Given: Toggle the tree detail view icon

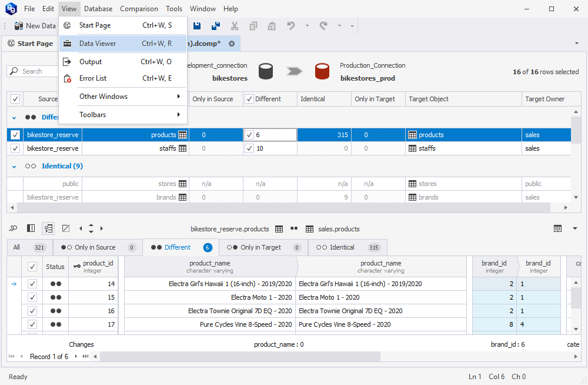Looking at the screenshot, I should (48, 228).
